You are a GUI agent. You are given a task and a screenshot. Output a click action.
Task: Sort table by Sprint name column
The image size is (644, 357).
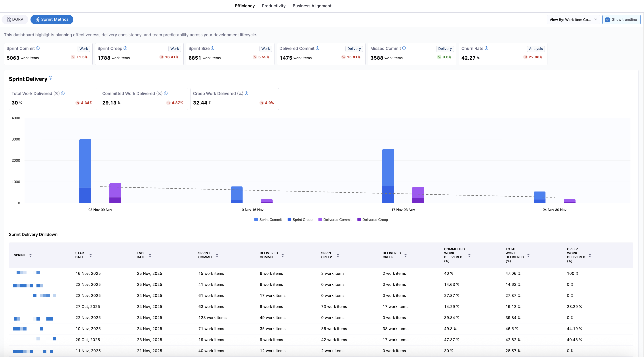pos(30,255)
